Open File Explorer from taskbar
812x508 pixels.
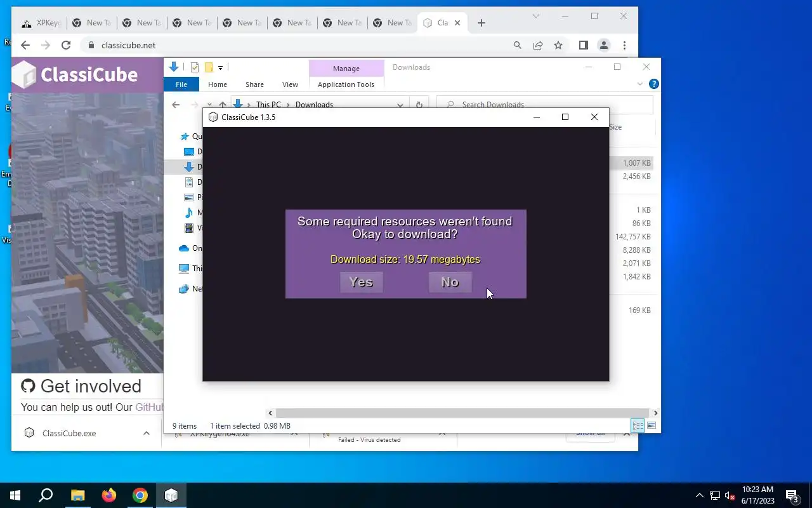[x=77, y=495]
